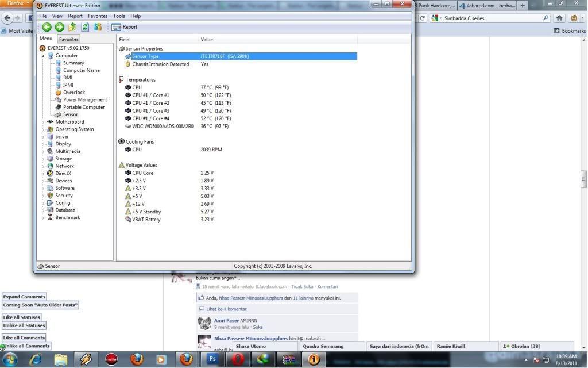Click the Windows Start orb

(10, 360)
